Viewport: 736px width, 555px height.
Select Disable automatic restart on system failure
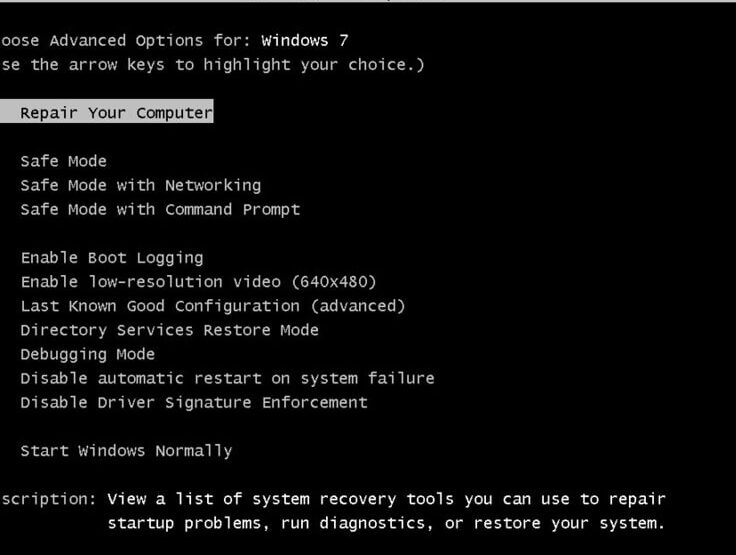point(227,378)
